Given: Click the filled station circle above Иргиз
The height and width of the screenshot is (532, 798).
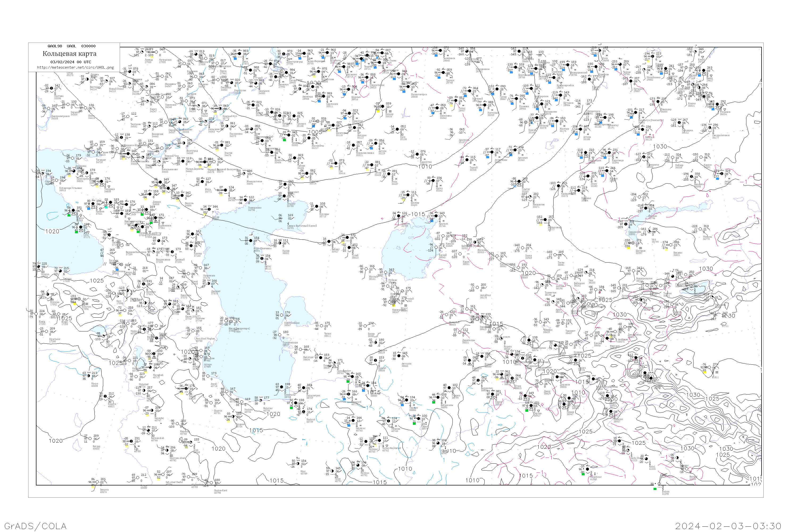Looking at the screenshot, I should point(433,181).
